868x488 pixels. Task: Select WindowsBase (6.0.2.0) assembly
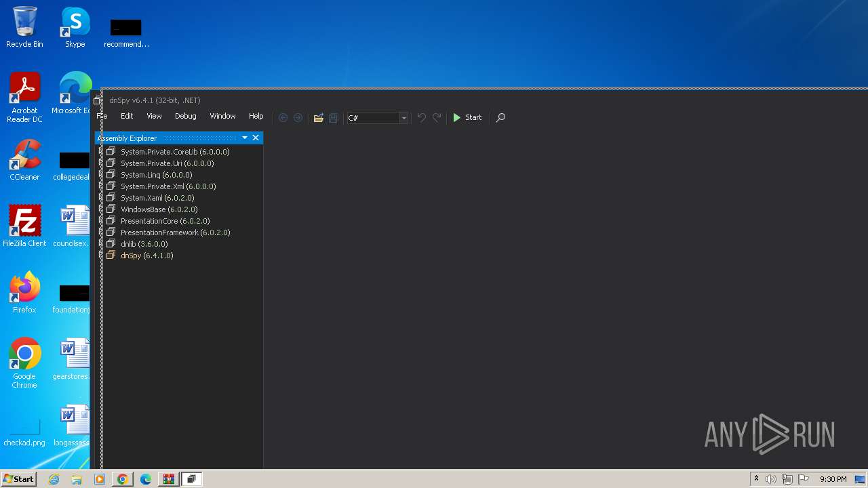(x=159, y=209)
